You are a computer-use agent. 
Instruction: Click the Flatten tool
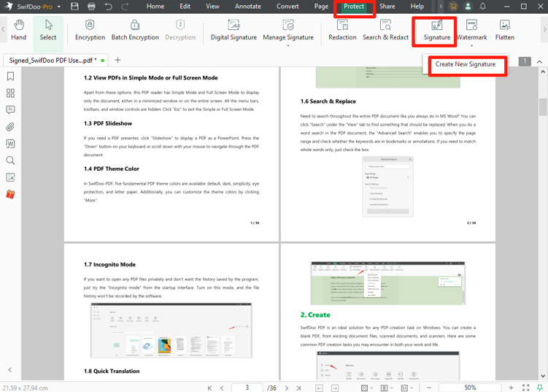pos(505,30)
